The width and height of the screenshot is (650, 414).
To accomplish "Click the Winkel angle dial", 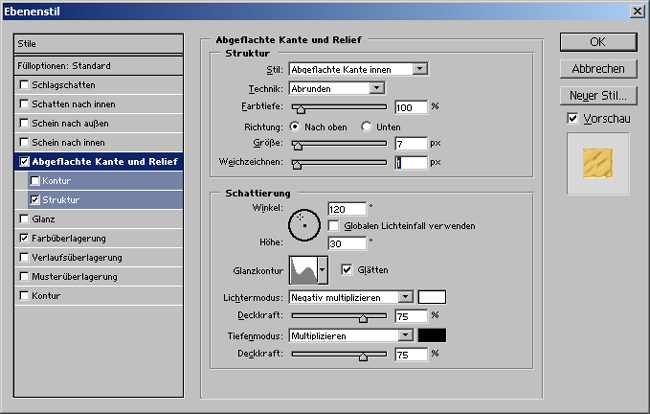I will 303,225.
